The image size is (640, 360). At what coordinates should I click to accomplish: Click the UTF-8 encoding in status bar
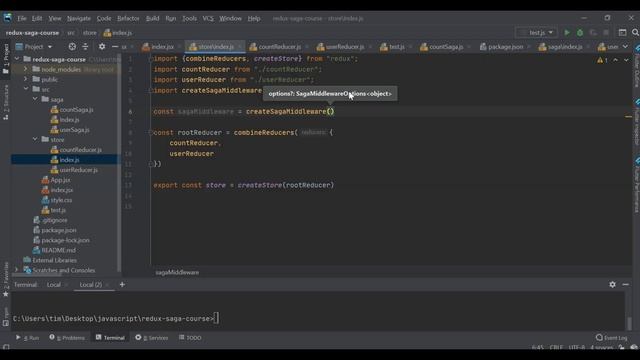576,347
